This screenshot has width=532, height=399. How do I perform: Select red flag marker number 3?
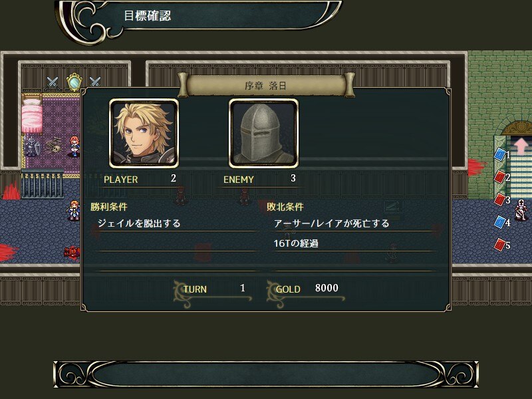[x=500, y=199]
